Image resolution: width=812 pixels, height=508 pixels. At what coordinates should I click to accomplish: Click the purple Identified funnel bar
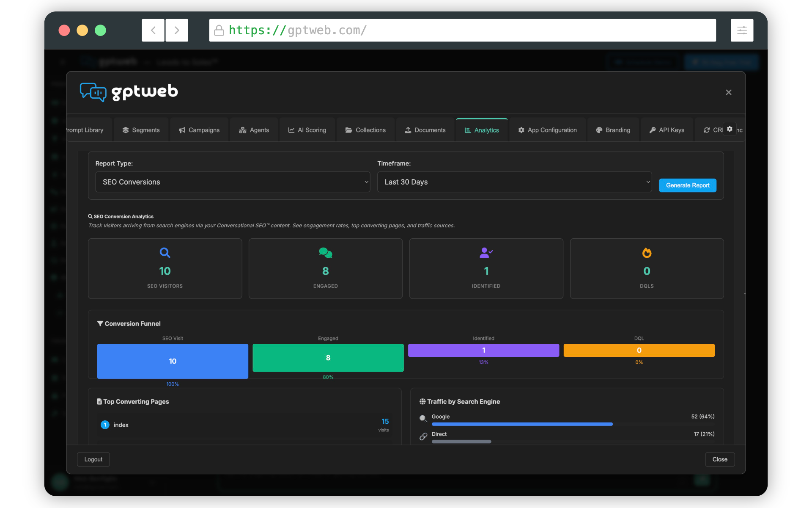[483, 350]
